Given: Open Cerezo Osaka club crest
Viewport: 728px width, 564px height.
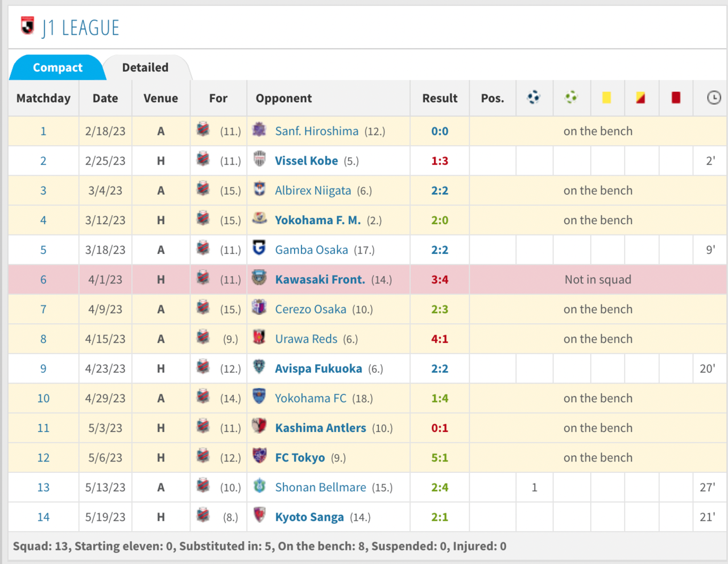Looking at the screenshot, I should (x=259, y=307).
